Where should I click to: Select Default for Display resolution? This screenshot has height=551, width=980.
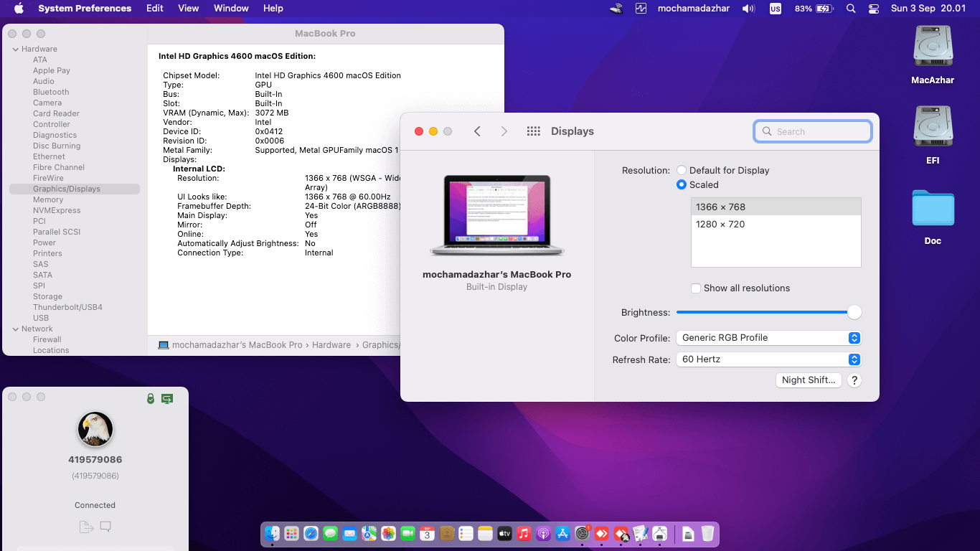pyautogui.click(x=682, y=171)
